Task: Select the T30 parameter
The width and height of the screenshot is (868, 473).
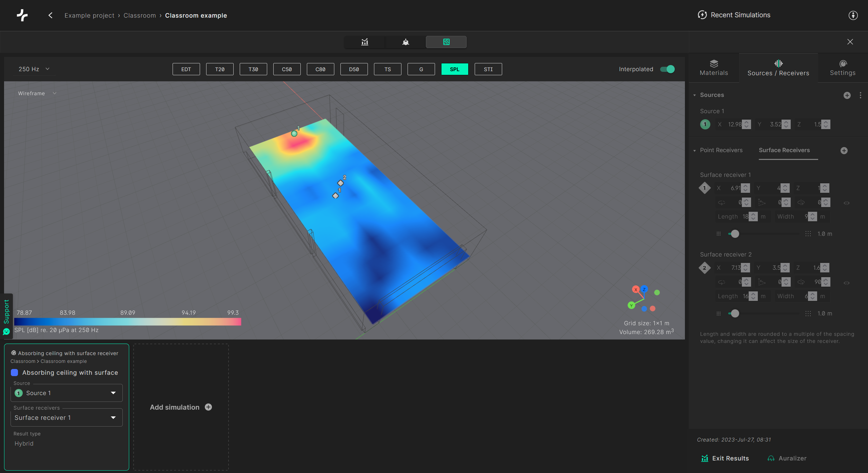Action: (253, 69)
